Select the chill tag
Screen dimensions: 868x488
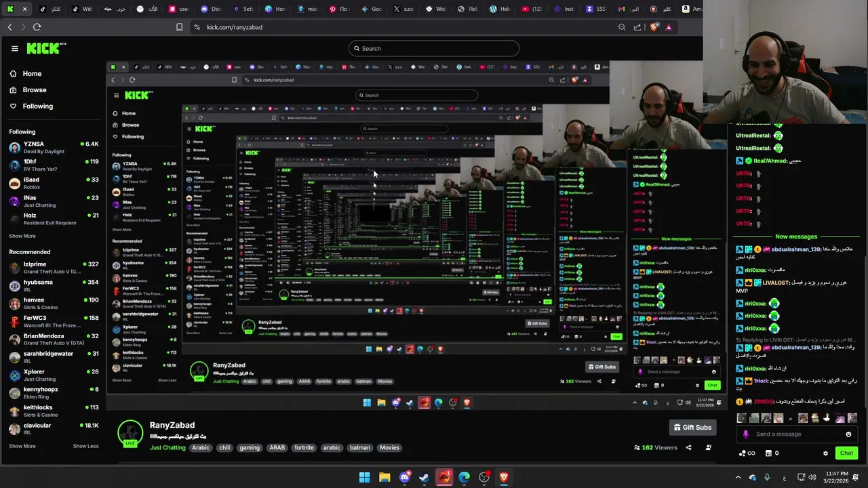click(x=224, y=447)
